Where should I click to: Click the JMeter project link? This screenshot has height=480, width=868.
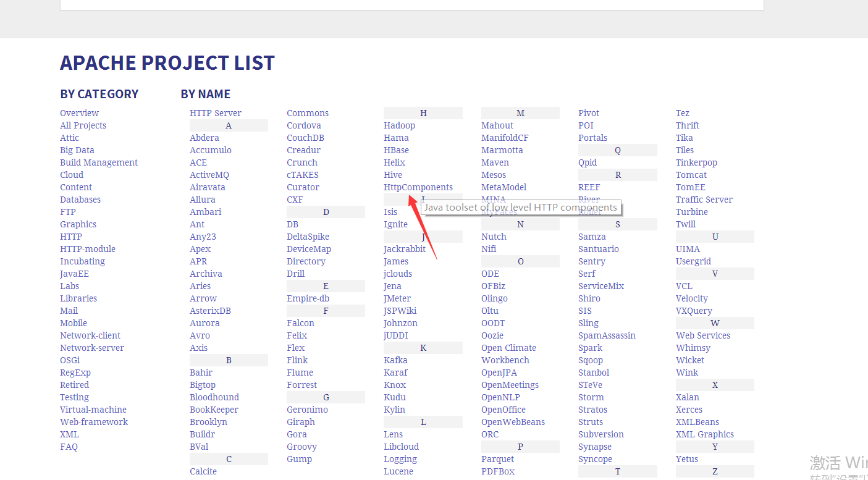coord(397,298)
